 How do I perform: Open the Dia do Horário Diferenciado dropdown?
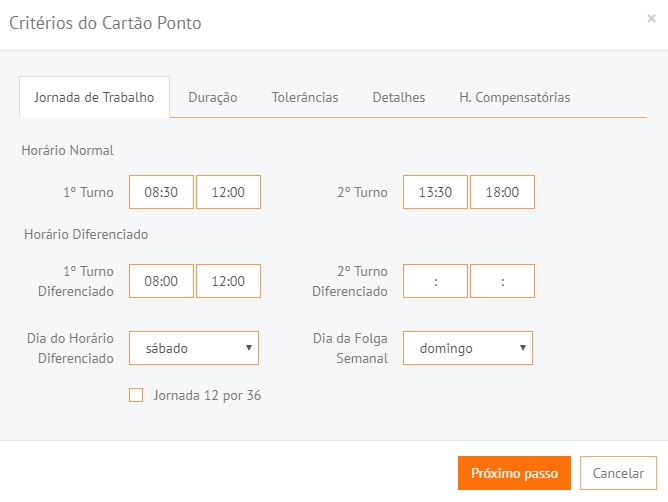(194, 348)
